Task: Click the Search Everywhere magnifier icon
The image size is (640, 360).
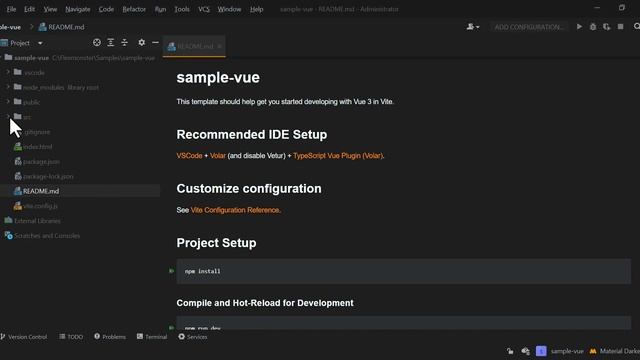Action: click(x=636, y=27)
